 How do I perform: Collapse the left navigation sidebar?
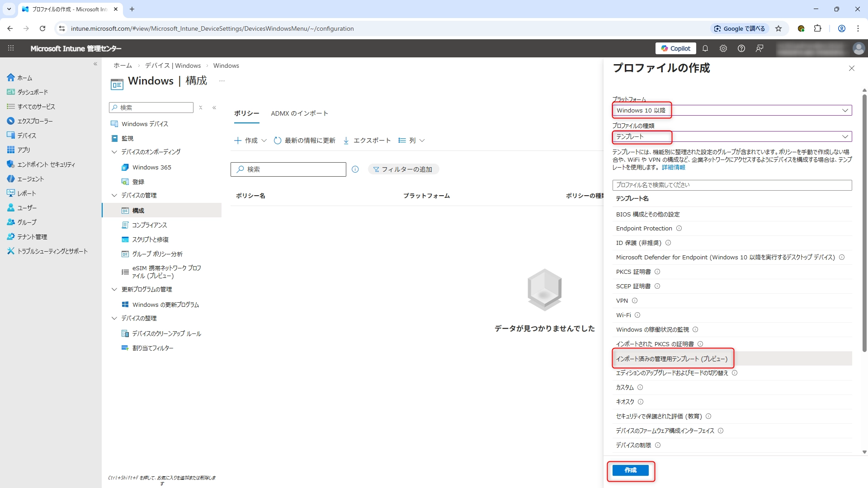coord(95,64)
